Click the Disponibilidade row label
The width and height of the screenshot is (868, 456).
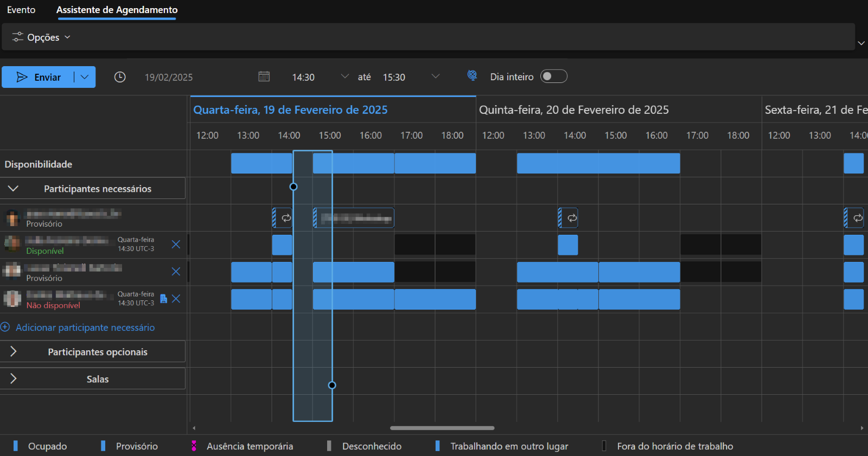[39, 164]
